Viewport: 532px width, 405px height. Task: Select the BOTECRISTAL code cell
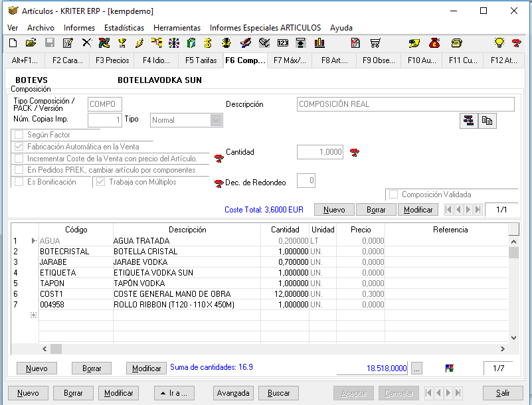pos(76,252)
